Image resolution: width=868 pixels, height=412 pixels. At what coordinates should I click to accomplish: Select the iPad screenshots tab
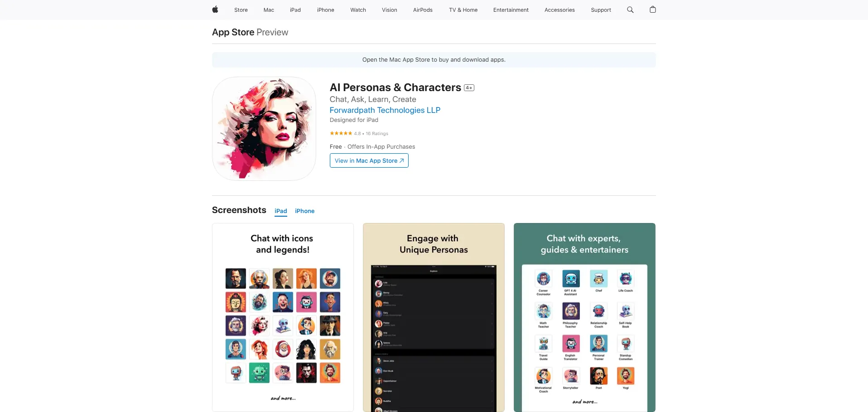281,211
